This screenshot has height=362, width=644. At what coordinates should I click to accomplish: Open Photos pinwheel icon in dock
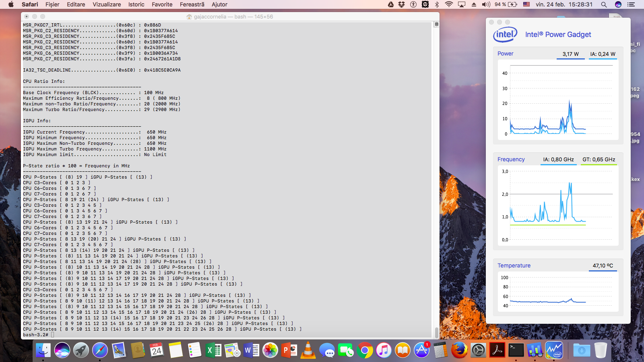tap(270, 350)
